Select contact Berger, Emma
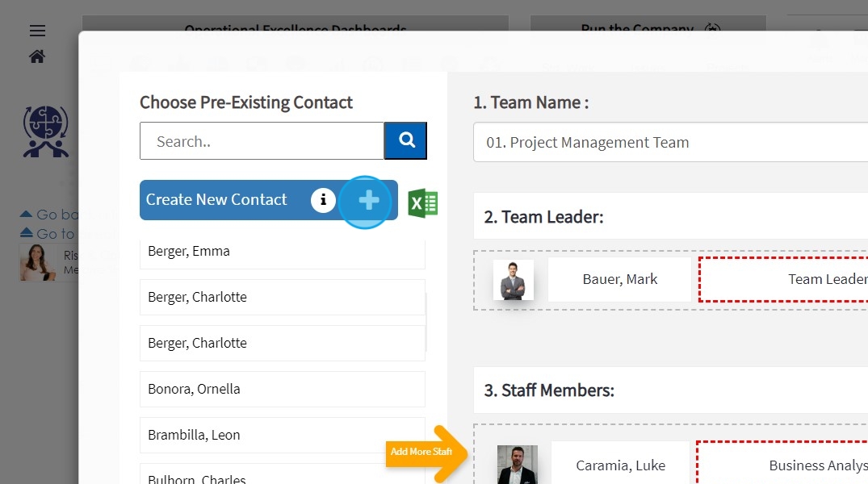 point(283,252)
